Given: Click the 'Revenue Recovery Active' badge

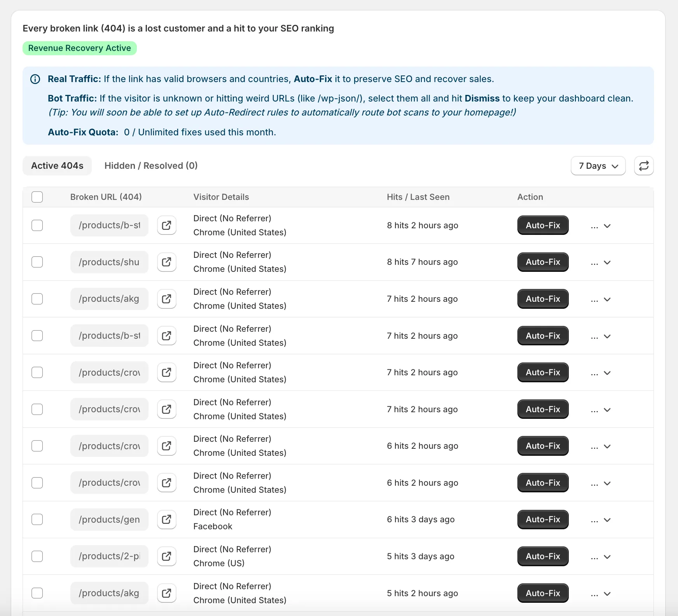Looking at the screenshot, I should (80, 48).
